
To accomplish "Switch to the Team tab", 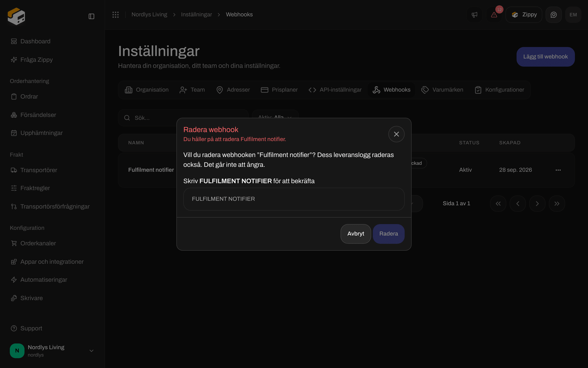I will click(192, 90).
